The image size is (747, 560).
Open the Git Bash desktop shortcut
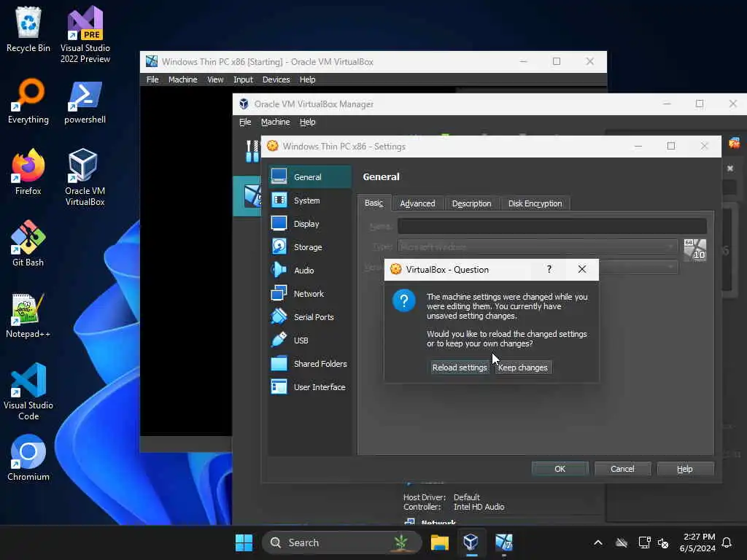[x=28, y=244]
